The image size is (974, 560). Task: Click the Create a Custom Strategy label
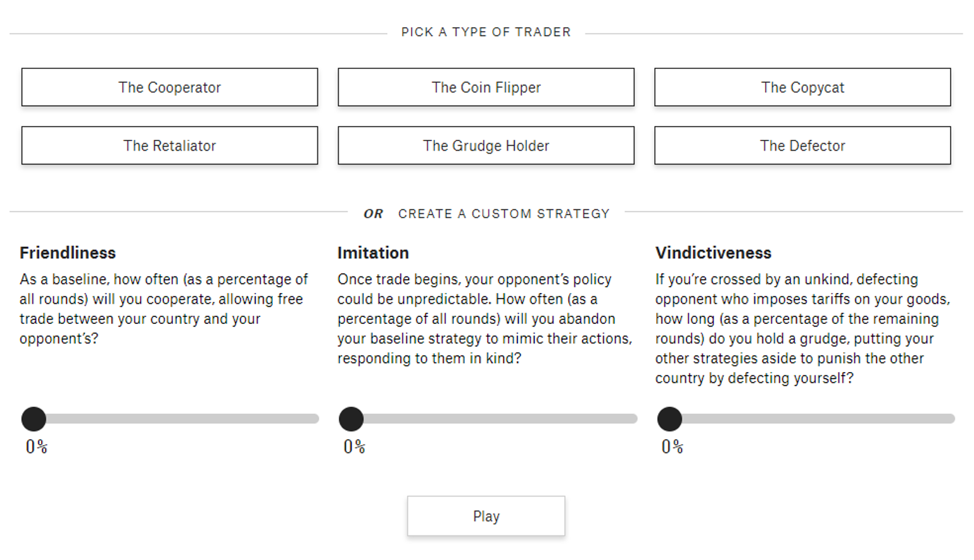(503, 214)
